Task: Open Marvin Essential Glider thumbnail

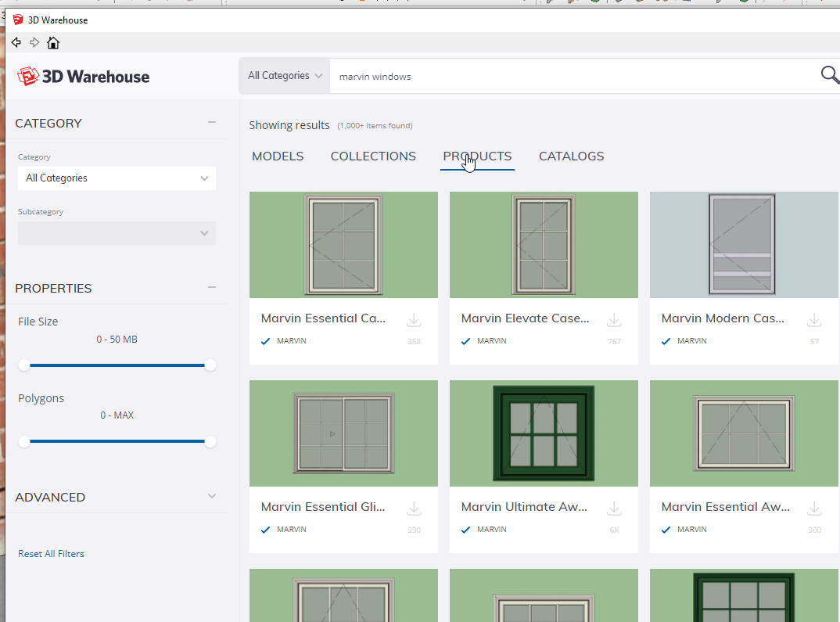Action: coord(343,433)
